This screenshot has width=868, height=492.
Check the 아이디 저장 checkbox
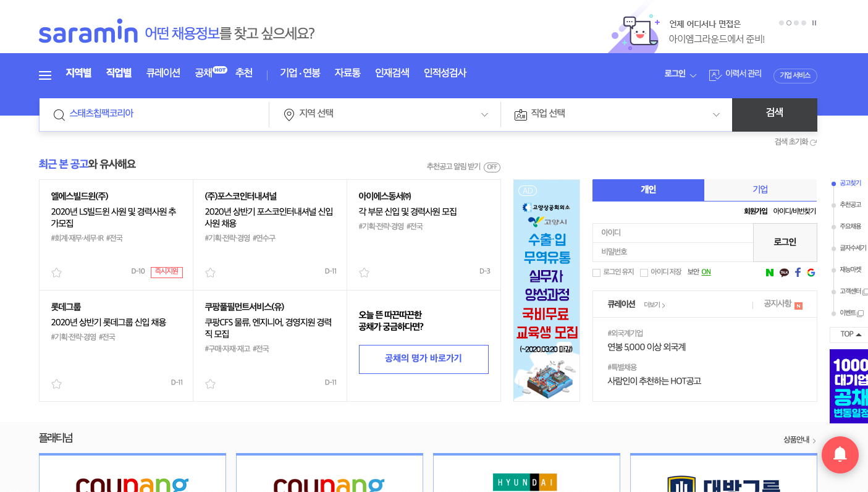(644, 273)
